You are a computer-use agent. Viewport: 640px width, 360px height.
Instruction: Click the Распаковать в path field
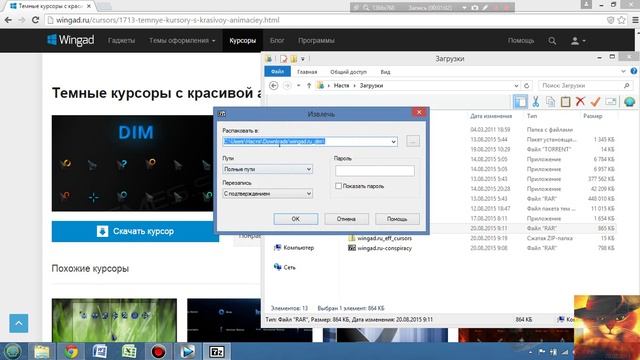pos(310,142)
